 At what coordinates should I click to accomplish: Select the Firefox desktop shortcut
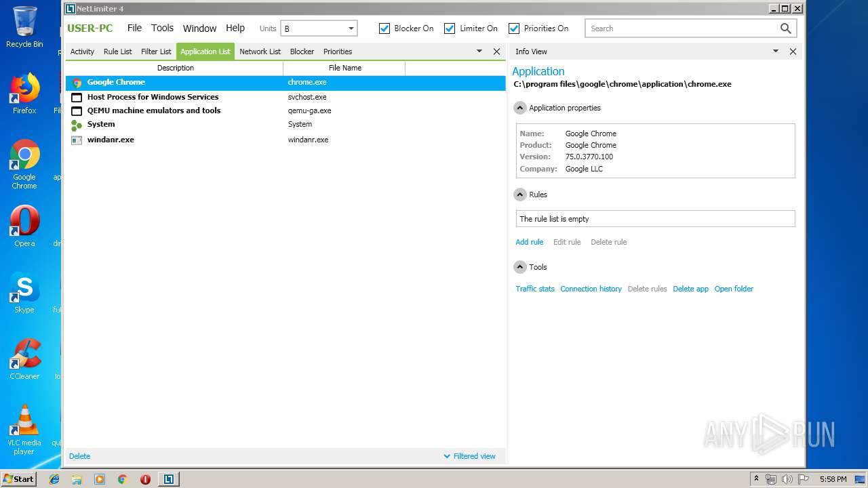pyautogui.click(x=24, y=94)
